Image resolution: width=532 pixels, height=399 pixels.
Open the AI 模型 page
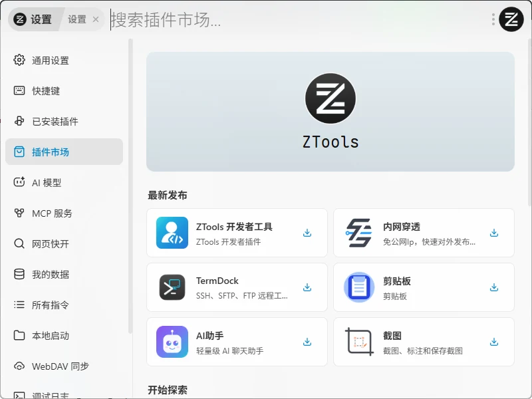click(x=64, y=182)
